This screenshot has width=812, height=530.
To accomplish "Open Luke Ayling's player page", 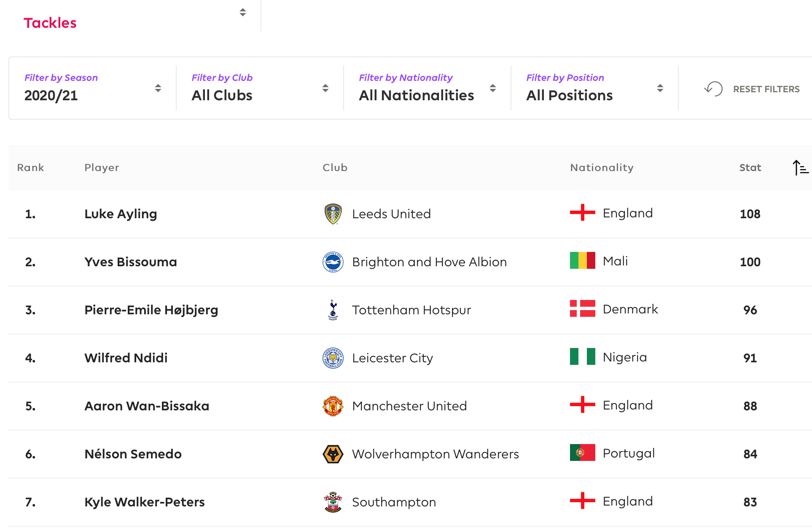I will point(121,214).
